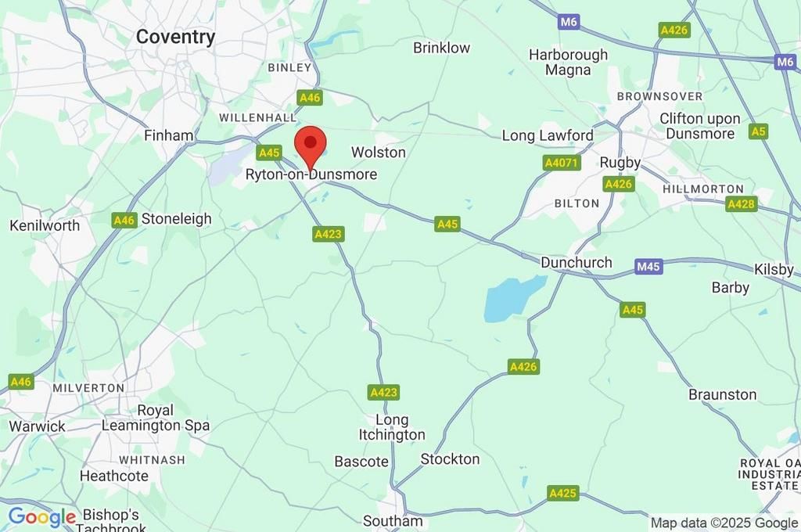Click the M45 motorway shield
Screen dimensions: 801x532
click(648, 267)
